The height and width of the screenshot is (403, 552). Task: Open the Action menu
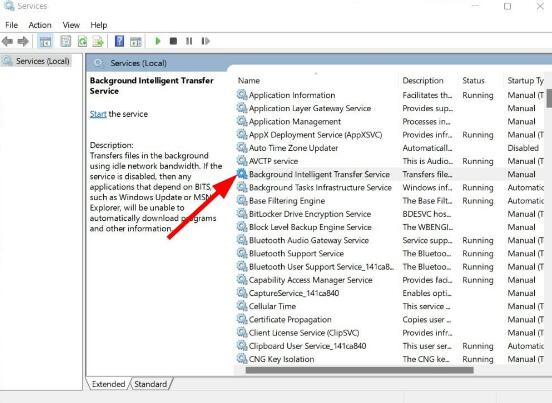(40, 25)
